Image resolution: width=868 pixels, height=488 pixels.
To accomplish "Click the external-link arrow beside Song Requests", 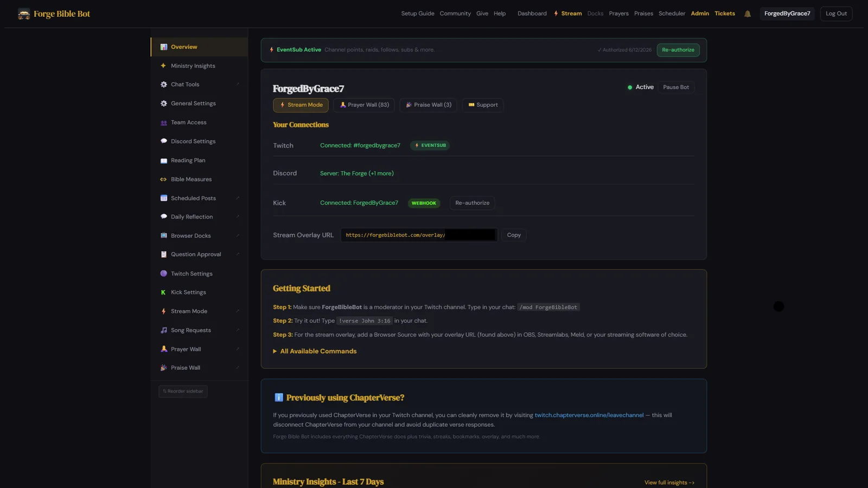I will (238, 330).
